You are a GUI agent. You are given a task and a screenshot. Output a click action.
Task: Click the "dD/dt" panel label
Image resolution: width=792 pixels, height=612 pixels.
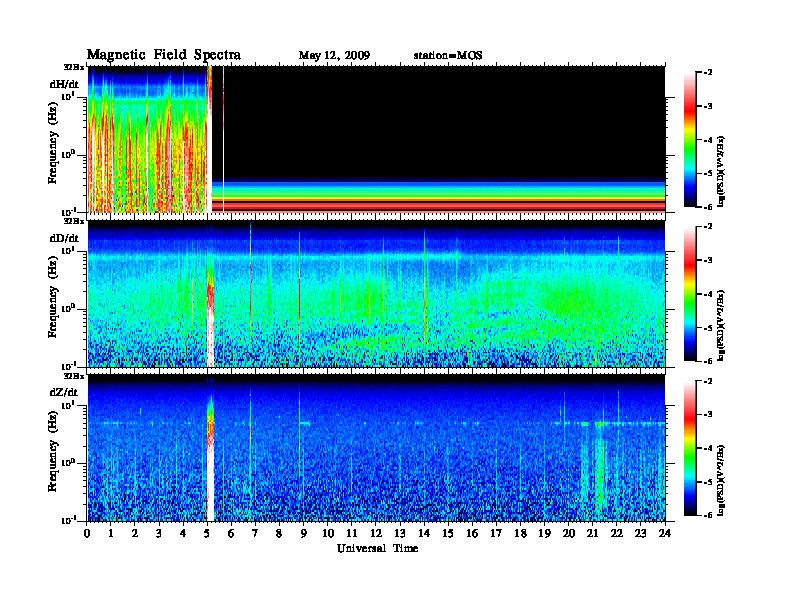click(64, 238)
